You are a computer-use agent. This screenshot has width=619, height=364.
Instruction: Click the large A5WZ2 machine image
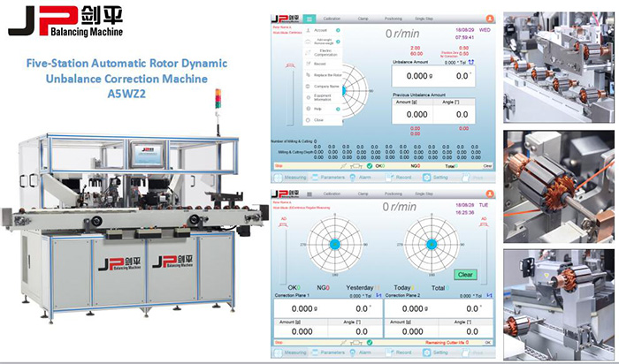pyautogui.click(x=134, y=205)
